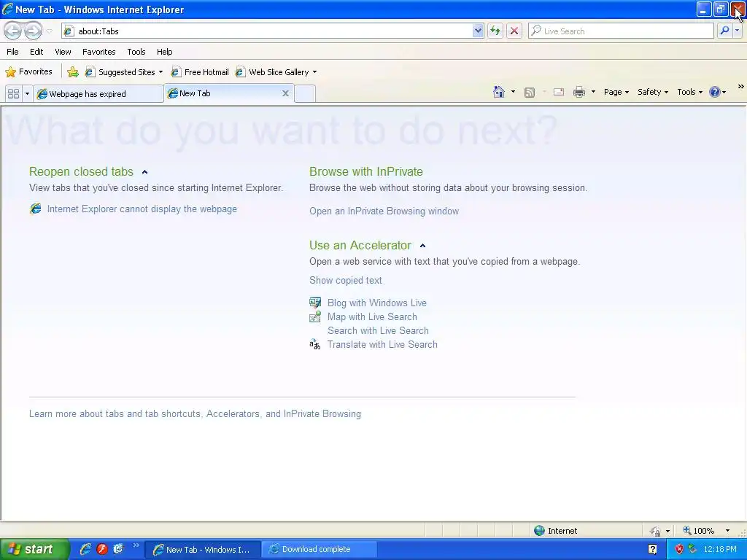This screenshot has width=747, height=560.
Task: Click Search with Live Search accelerator
Action: coord(378,330)
